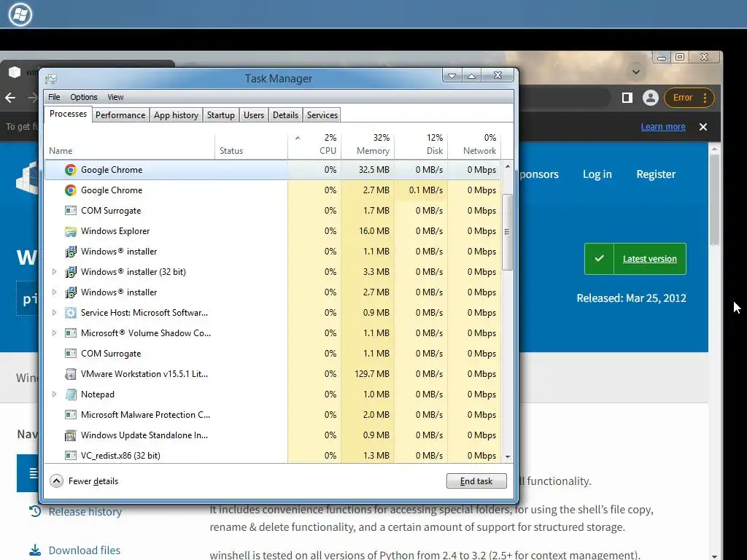747x560 pixels.
Task: Click the Latest version link
Action: (650, 259)
